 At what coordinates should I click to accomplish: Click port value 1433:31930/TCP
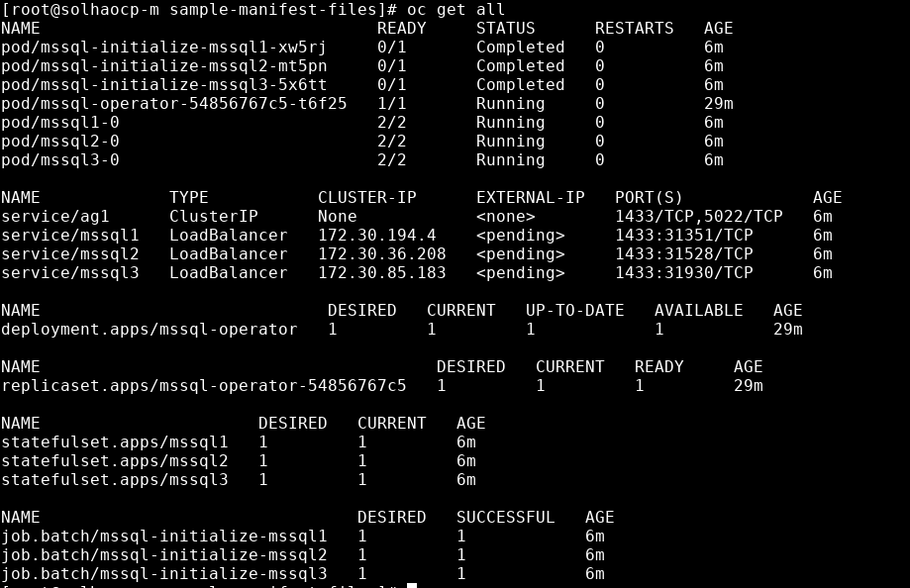coord(684,273)
